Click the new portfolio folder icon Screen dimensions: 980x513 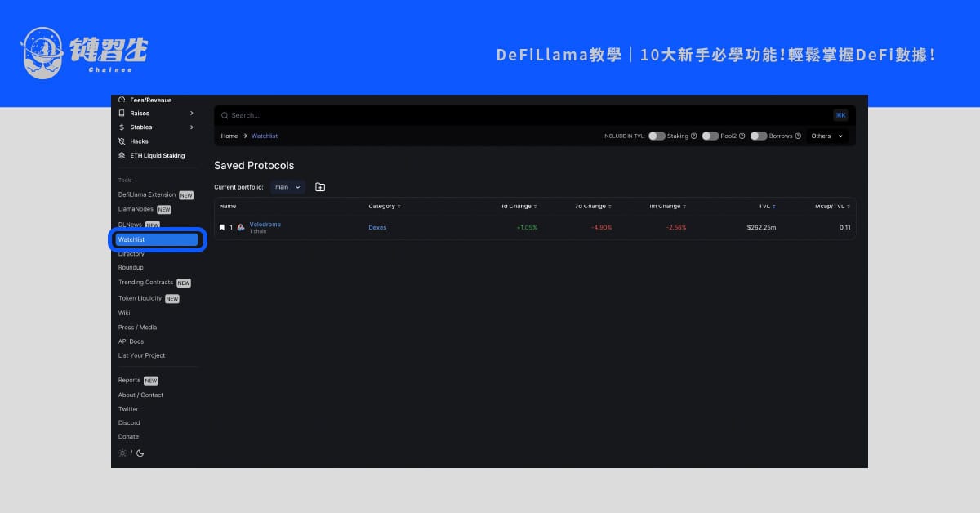click(x=320, y=187)
